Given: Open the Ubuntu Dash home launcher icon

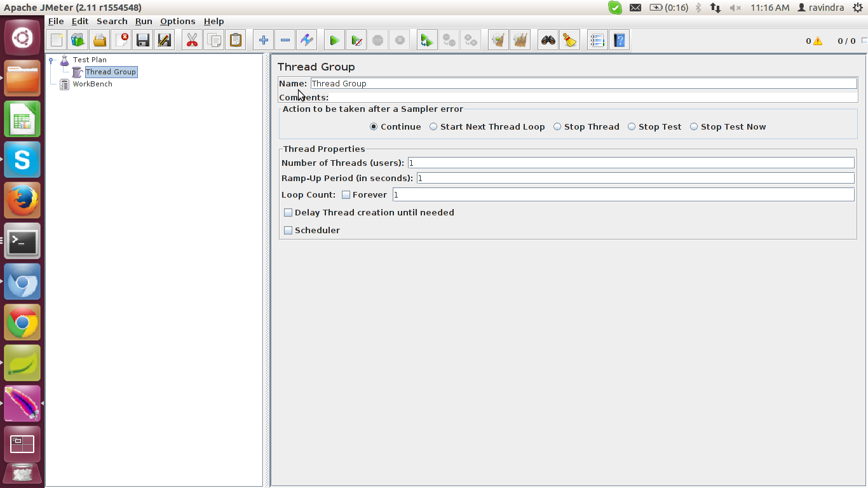Looking at the screenshot, I should point(22,38).
